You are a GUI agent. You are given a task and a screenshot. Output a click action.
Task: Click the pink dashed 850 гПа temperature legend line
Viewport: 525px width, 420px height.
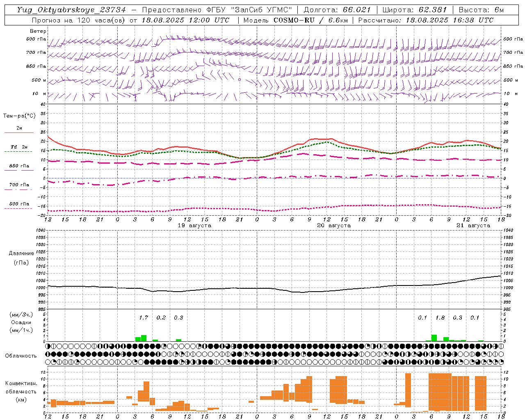(18, 170)
